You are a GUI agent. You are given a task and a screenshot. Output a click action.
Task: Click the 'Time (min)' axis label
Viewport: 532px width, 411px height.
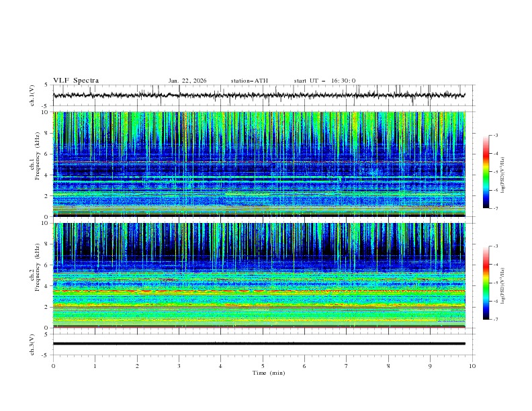(269, 373)
